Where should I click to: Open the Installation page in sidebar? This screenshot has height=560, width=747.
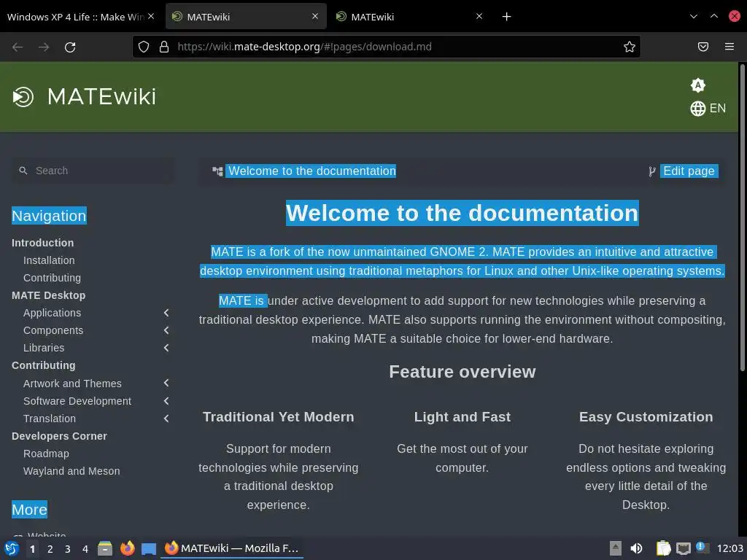(x=49, y=260)
